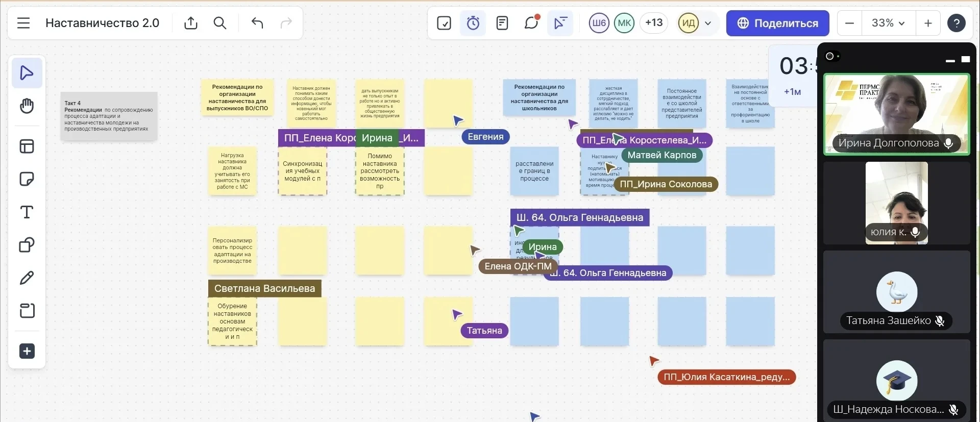Select the cursor select tool
This screenshot has height=422, width=980.
click(x=27, y=73)
